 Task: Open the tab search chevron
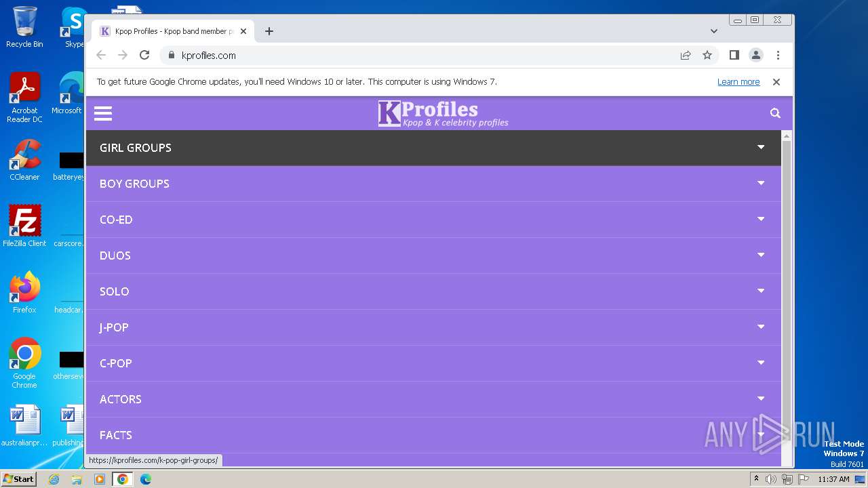tap(714, 31)
